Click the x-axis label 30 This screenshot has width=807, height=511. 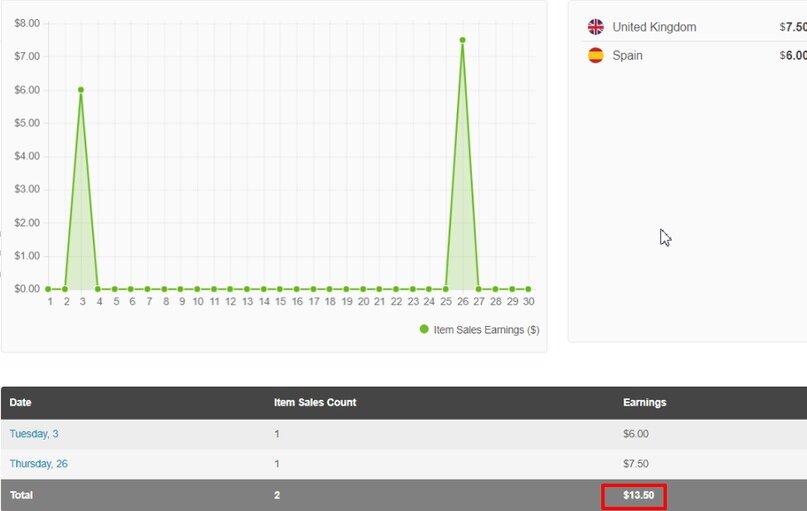(x=529, y=302)
